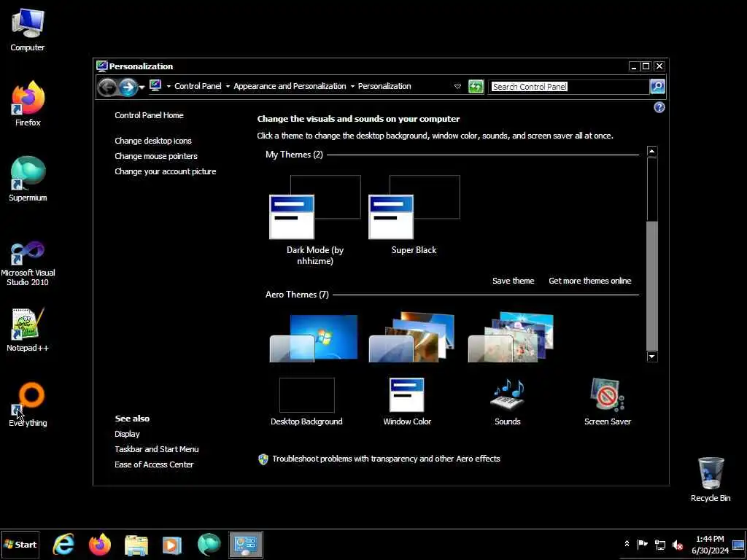
Task: Open Sounds settings icon
Action: pos(508,402)
